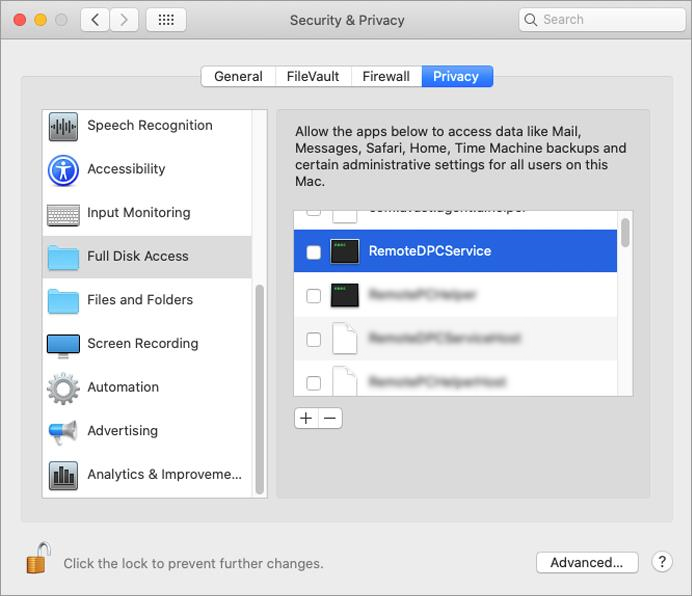
Task: Open Automation via the gear icon
Action: (x=63, y=388)
